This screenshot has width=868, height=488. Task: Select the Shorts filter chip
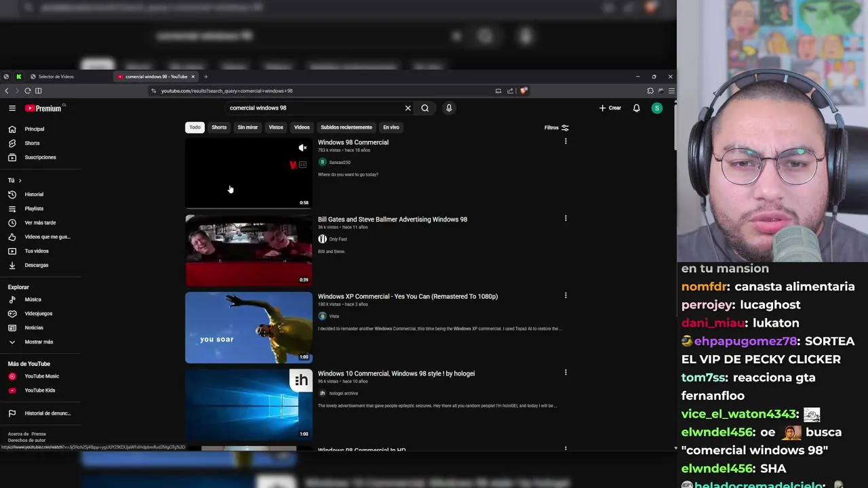coord(219,127)
